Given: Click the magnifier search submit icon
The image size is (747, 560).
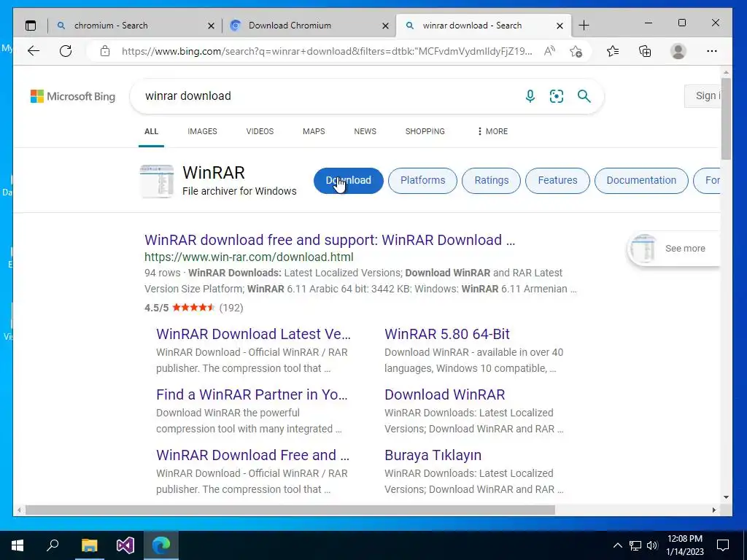Looking at the screenshot, I should [584, 96].
